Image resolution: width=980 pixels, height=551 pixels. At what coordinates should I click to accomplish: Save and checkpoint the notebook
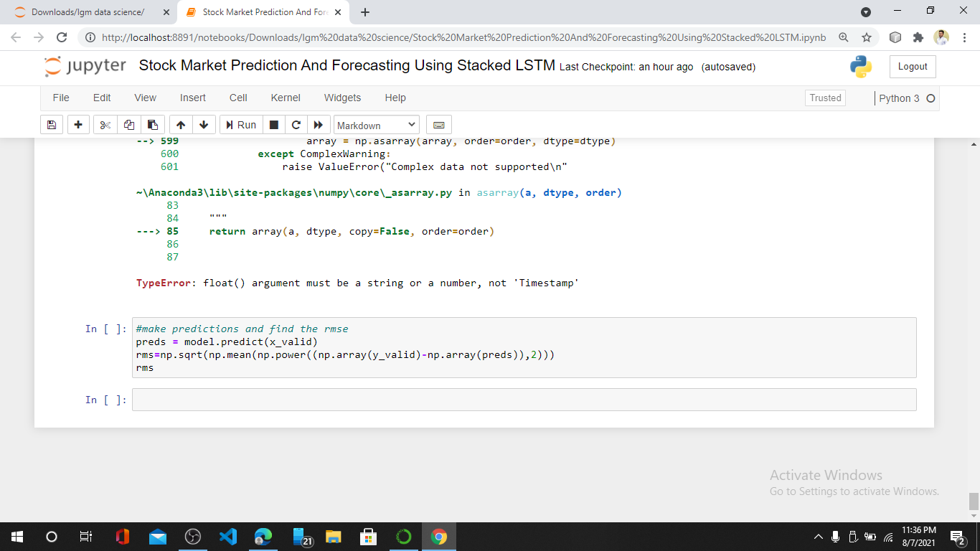(51, 125)
